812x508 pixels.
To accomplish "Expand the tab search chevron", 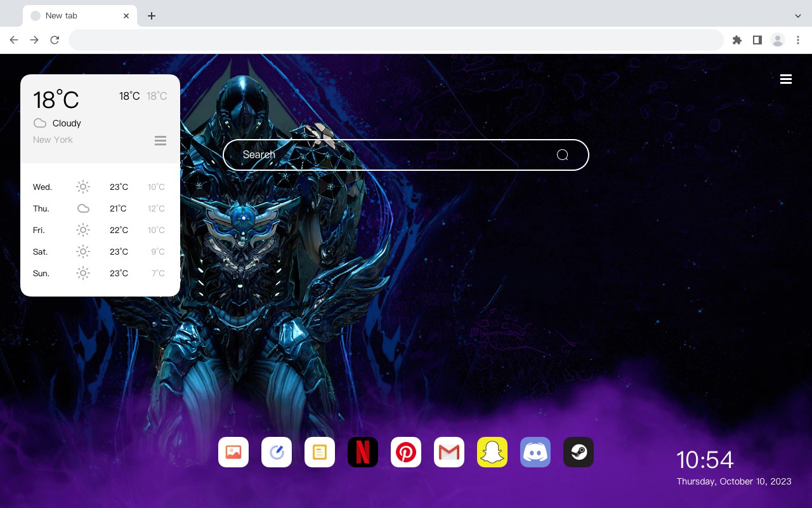I will [798, 16].
